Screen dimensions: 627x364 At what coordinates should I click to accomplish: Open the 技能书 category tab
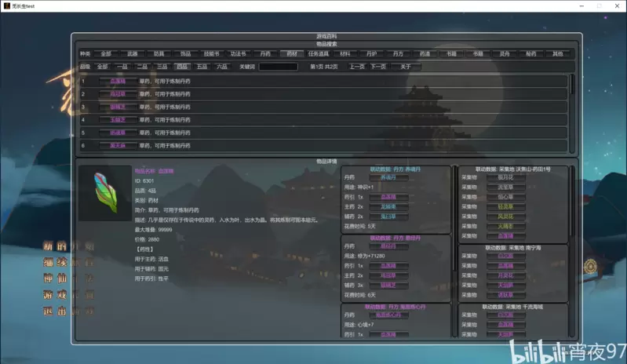(212, 53)
